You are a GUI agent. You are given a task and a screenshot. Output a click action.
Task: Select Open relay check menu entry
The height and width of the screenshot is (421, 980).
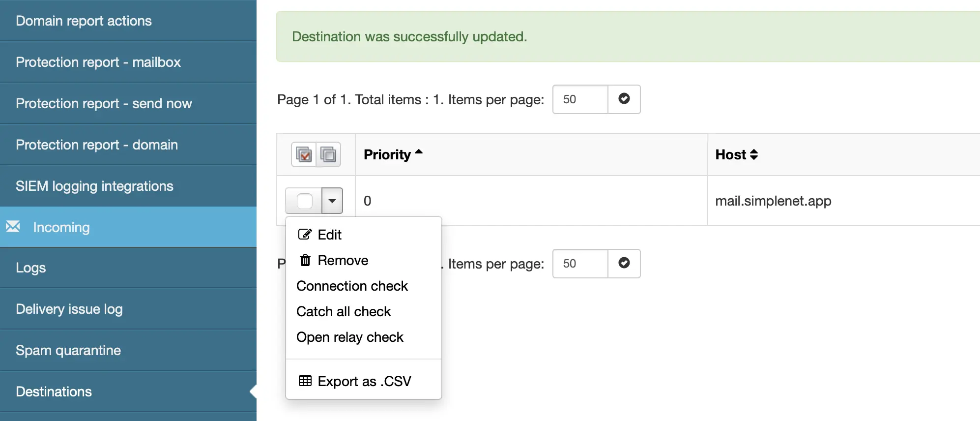tap(349, 337)
